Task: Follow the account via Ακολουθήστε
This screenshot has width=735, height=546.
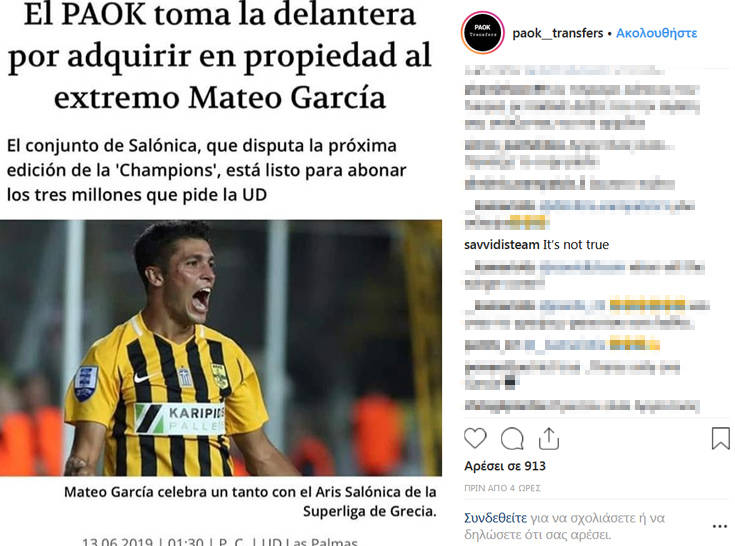Action: click(656, 33)
